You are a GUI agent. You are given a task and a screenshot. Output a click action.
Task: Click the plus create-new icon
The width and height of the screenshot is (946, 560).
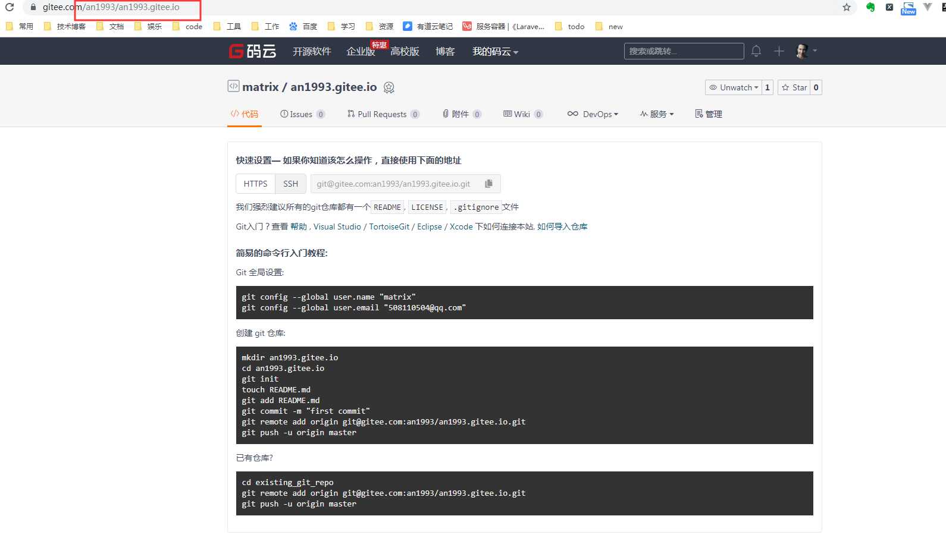pyautogui.click(x=779, y=51)
